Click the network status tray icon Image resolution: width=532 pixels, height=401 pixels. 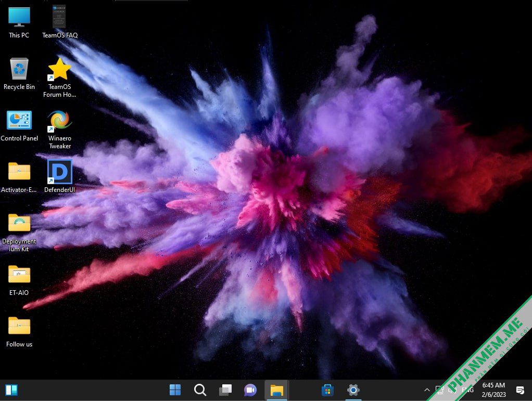440,390
